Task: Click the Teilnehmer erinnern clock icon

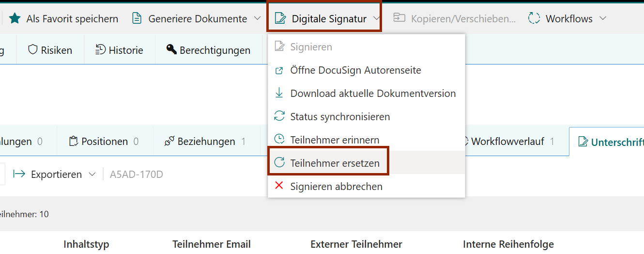Action: 279,140
